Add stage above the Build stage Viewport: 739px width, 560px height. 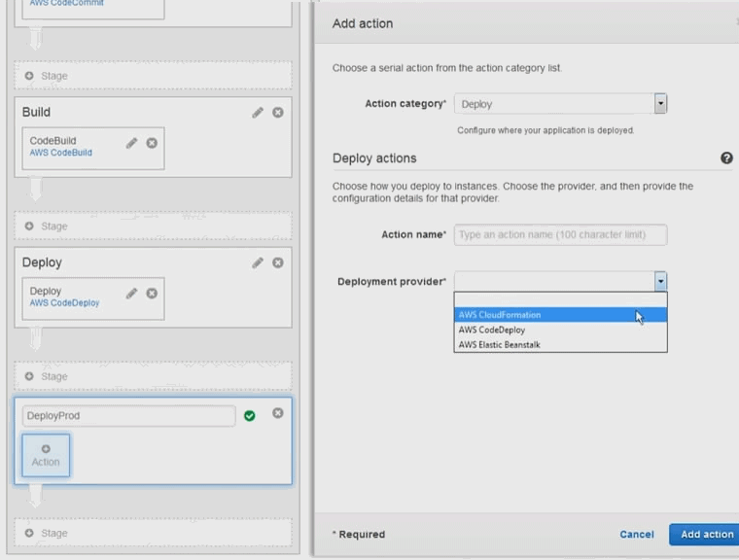(x=154, y=76)
